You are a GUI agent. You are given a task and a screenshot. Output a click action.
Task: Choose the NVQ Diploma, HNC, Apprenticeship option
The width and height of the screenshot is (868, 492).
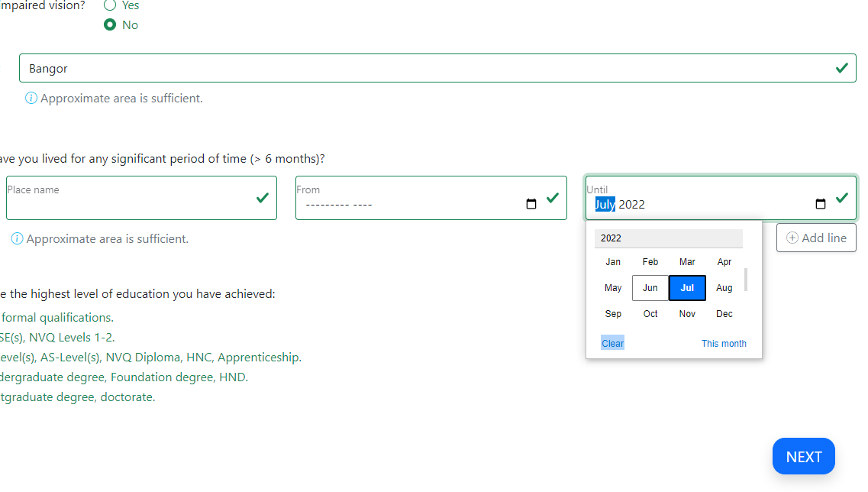point(150,358)
